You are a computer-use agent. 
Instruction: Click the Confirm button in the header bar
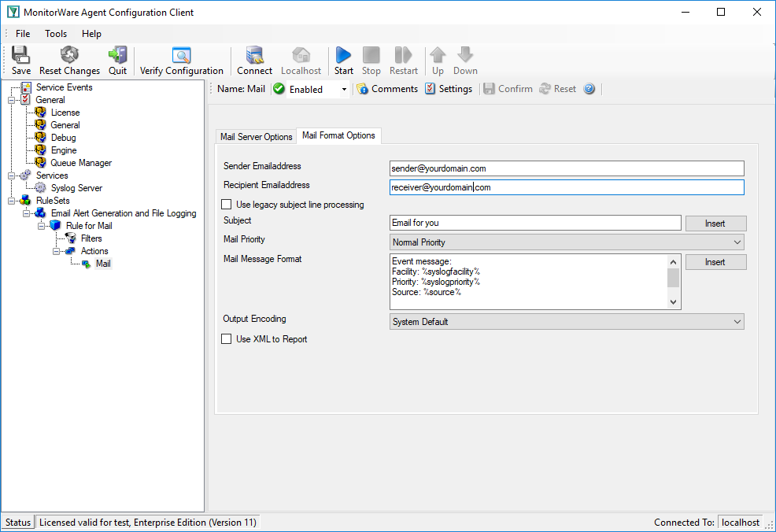508,89
